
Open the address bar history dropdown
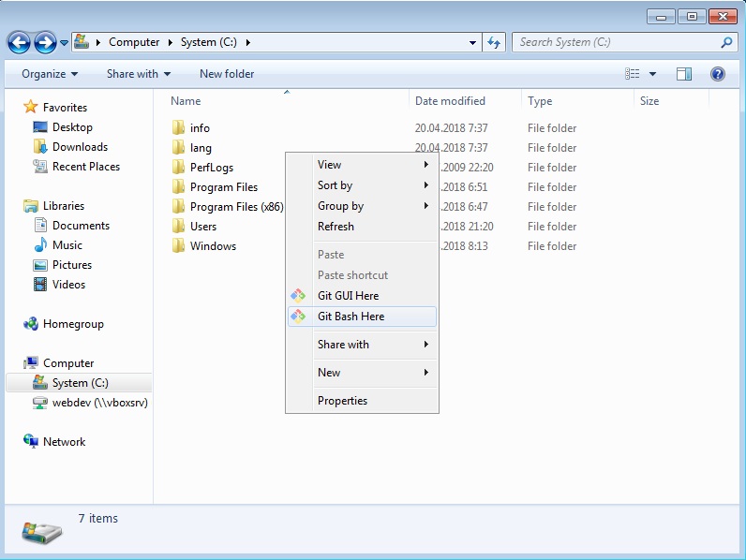point(472,42)
